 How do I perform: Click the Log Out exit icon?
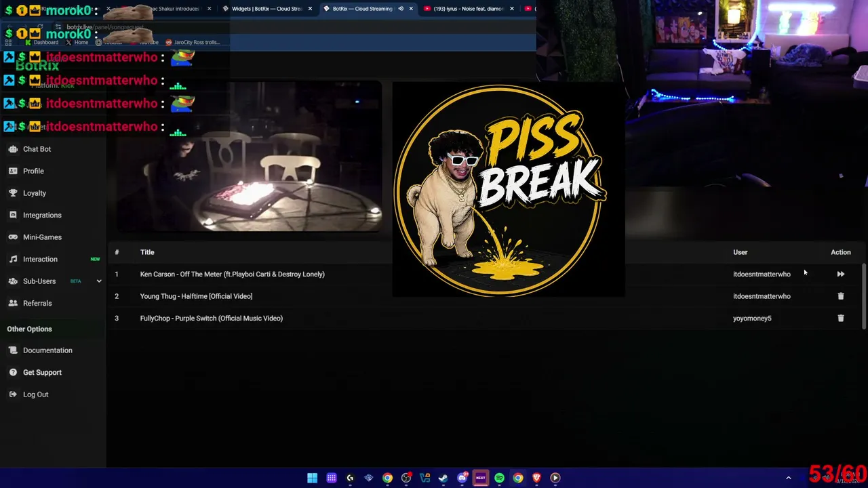pos(13,394)
